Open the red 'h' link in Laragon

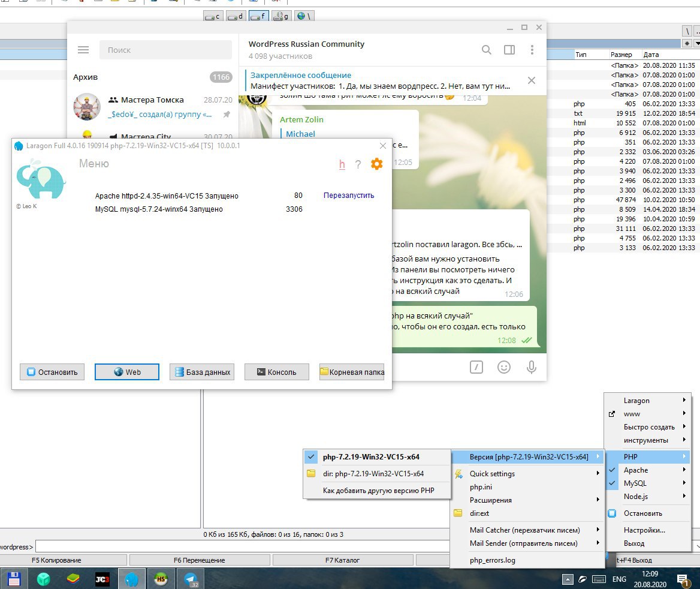point(342,164)
